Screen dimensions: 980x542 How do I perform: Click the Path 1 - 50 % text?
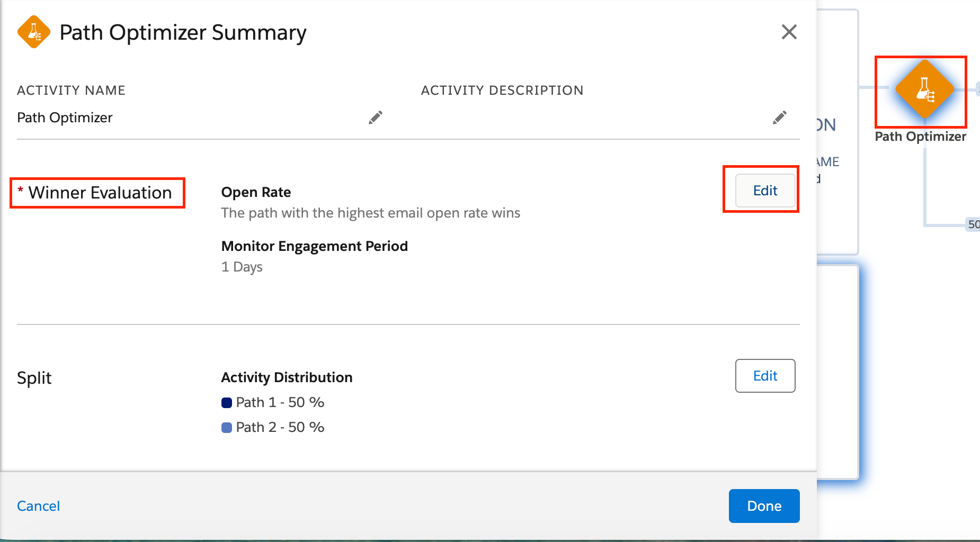280,402
